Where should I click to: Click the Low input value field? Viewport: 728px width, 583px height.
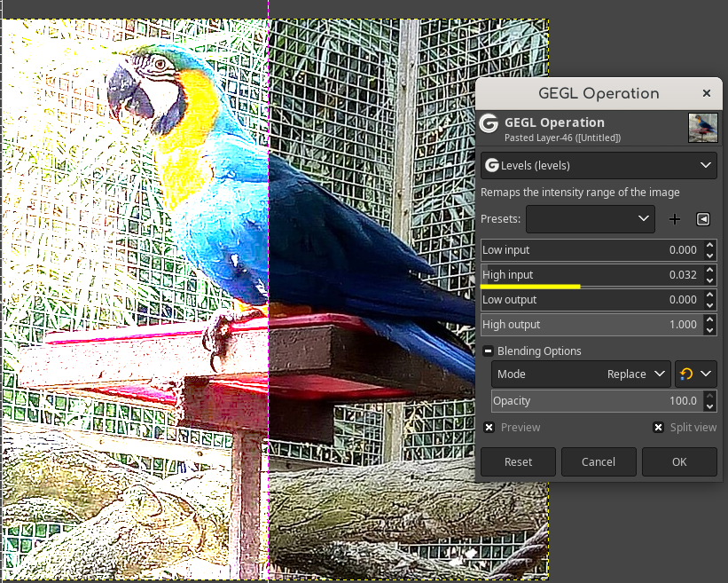[x=592, y=250]
